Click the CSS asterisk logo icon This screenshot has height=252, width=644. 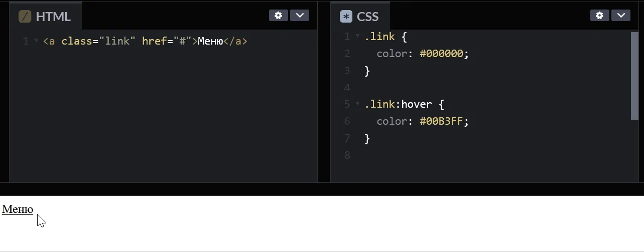click(346, 17)
